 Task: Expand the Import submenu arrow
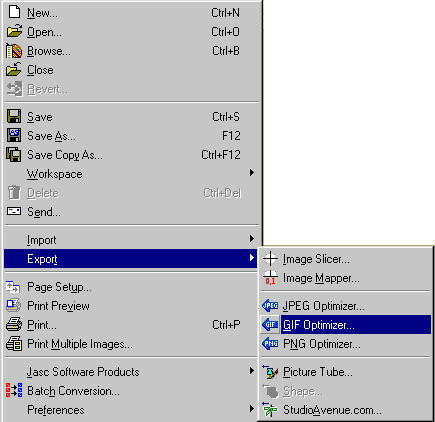252,239
